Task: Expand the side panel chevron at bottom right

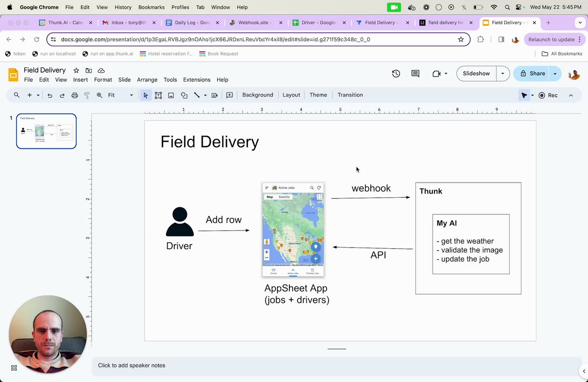Action: click(584, 371)
